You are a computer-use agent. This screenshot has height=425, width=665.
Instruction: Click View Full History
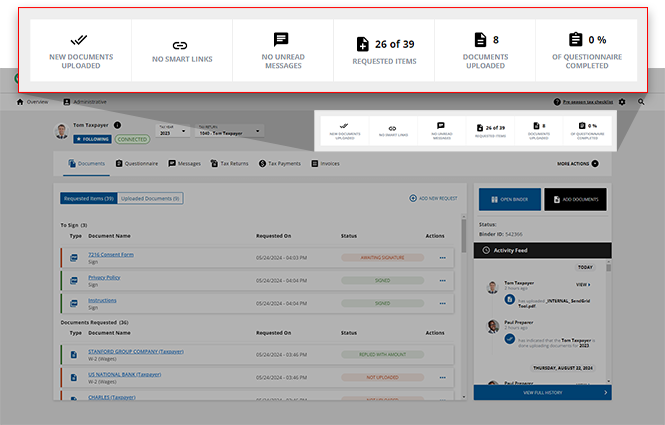[x=542, y=393]
